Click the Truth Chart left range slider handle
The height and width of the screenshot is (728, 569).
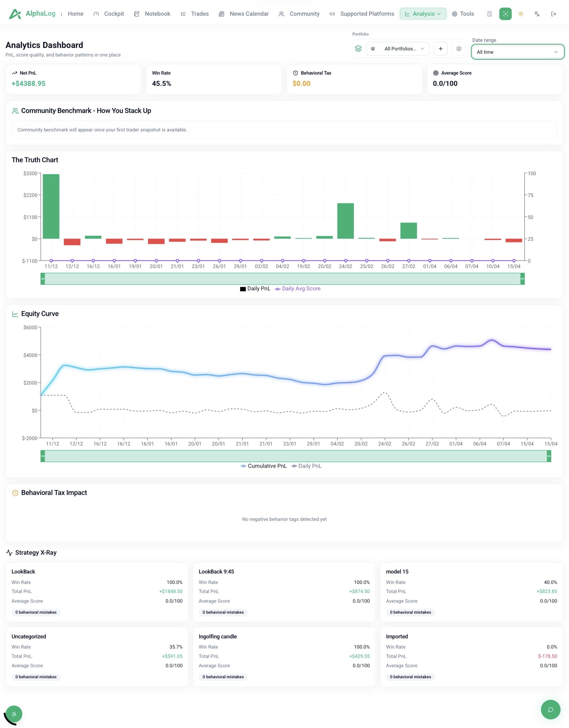pos(43,279)
